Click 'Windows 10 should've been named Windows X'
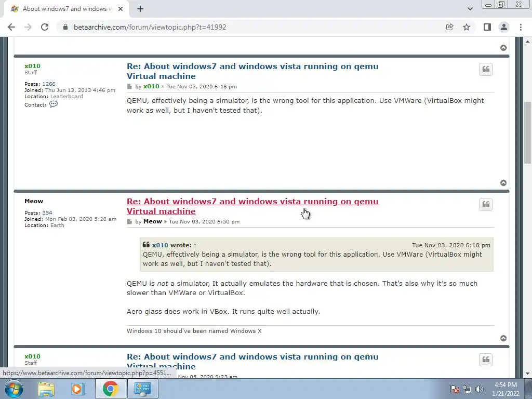Screen dimensions: 532x399 [194, 331]
